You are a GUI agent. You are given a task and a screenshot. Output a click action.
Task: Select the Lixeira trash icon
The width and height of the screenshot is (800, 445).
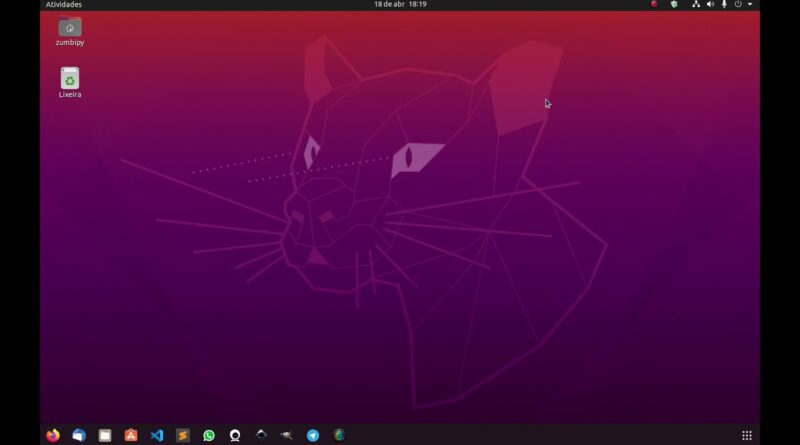(x=70, y=83)
